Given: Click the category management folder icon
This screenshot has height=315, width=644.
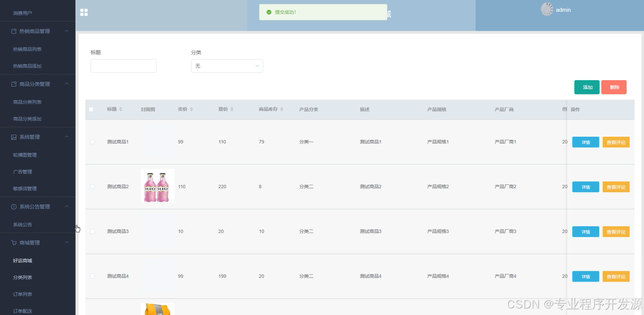Looking at the screenshot, I should pos(14,84).
